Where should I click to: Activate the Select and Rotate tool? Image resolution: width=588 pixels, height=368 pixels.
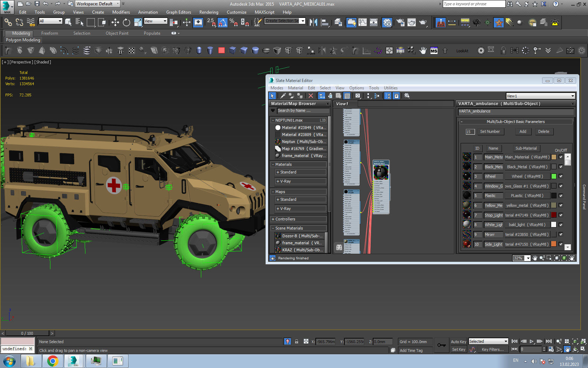coord(126,22)
